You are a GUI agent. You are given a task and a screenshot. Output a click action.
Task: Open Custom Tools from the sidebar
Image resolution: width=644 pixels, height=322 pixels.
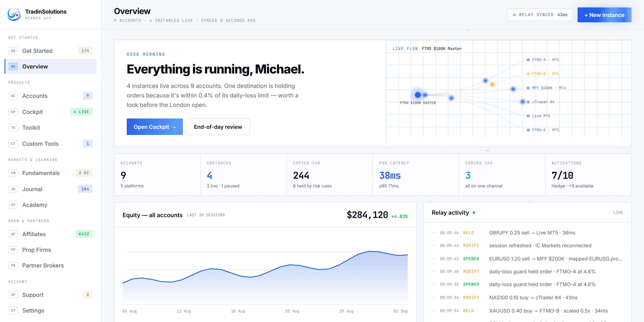[x=51, y=143]
